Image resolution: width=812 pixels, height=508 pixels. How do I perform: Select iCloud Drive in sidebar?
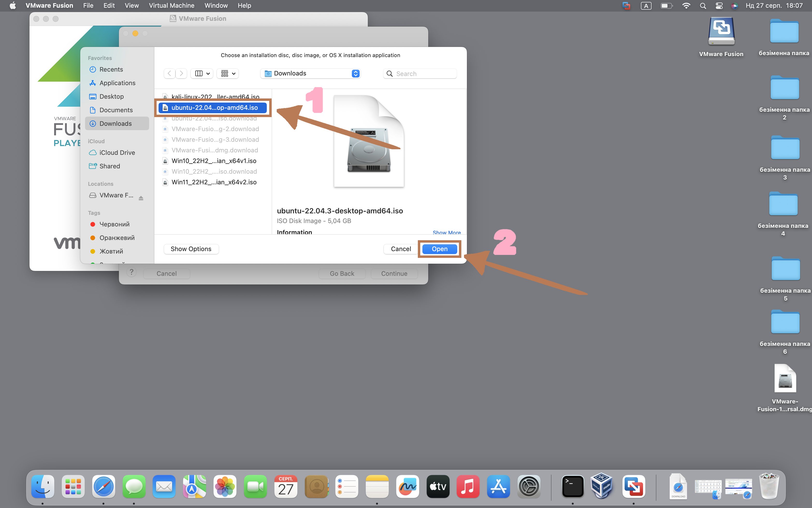[x=117, y=153]
